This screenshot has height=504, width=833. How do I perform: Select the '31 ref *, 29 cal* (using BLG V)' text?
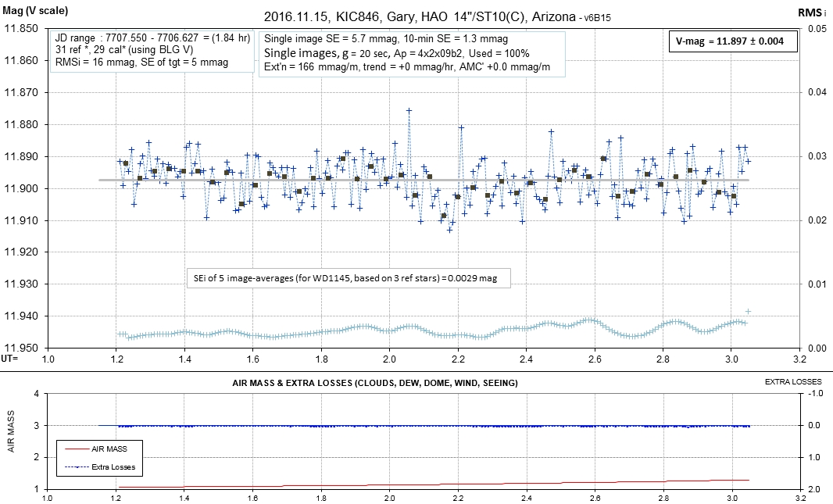[x=124, y=50]
